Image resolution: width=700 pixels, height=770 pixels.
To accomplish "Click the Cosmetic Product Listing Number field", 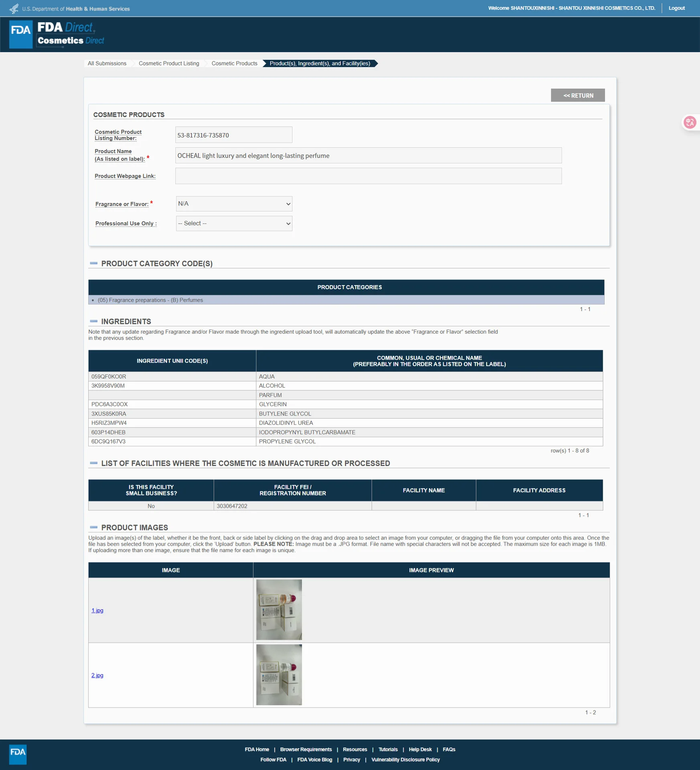I will coord(233,135).
